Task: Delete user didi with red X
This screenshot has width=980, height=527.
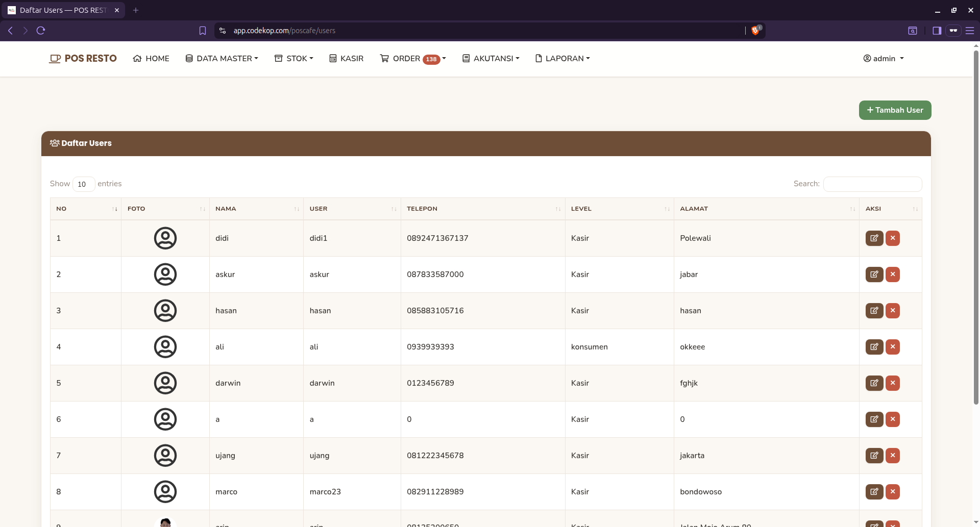Action: 892,238
